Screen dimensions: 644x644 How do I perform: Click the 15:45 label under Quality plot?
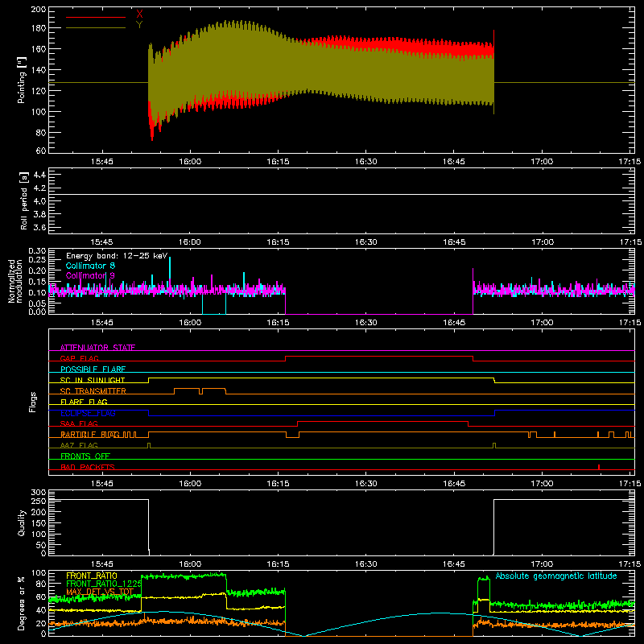coord(102,564)
